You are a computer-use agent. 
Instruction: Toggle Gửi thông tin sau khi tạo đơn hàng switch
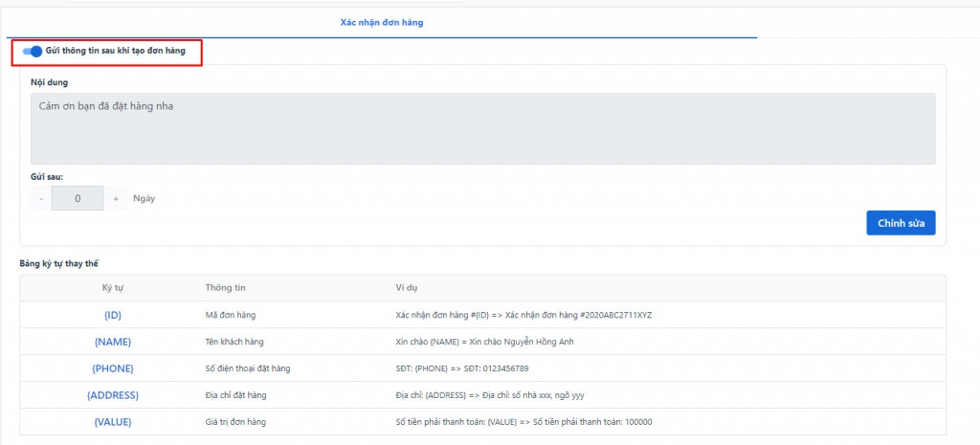click(x=33, y=51)
